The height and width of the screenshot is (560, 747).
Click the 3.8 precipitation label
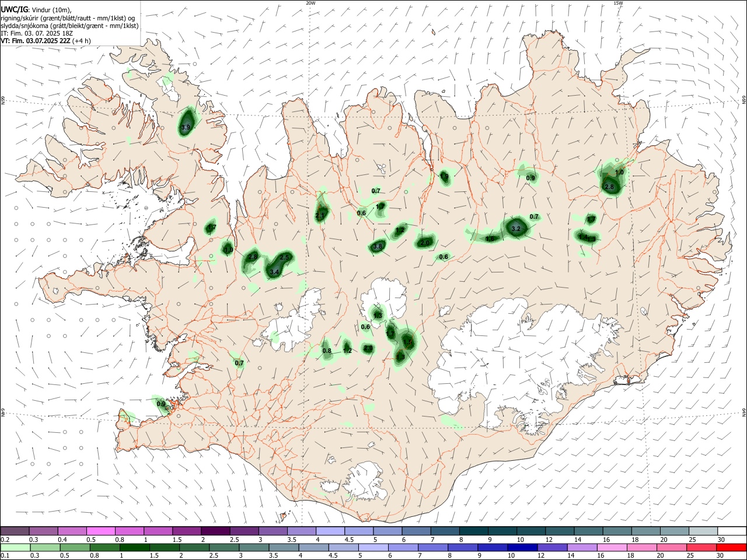pyautogui.click(x=378, y=247)
